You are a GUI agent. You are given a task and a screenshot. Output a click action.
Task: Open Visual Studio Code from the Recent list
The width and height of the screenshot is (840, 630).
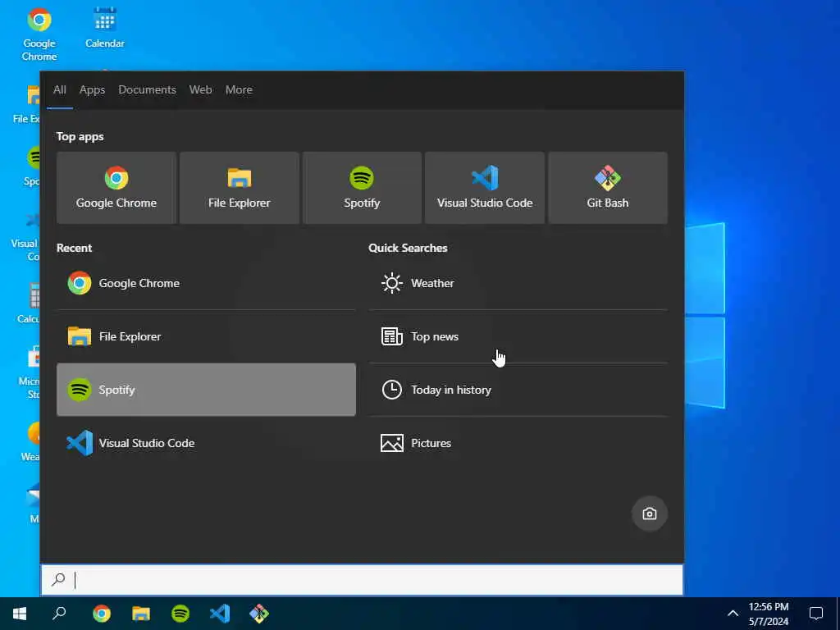coord(206,443)
